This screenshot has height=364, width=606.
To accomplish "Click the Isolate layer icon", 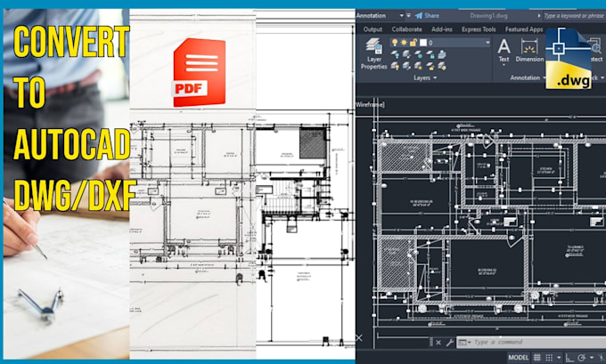I will (x=406, y=54).
